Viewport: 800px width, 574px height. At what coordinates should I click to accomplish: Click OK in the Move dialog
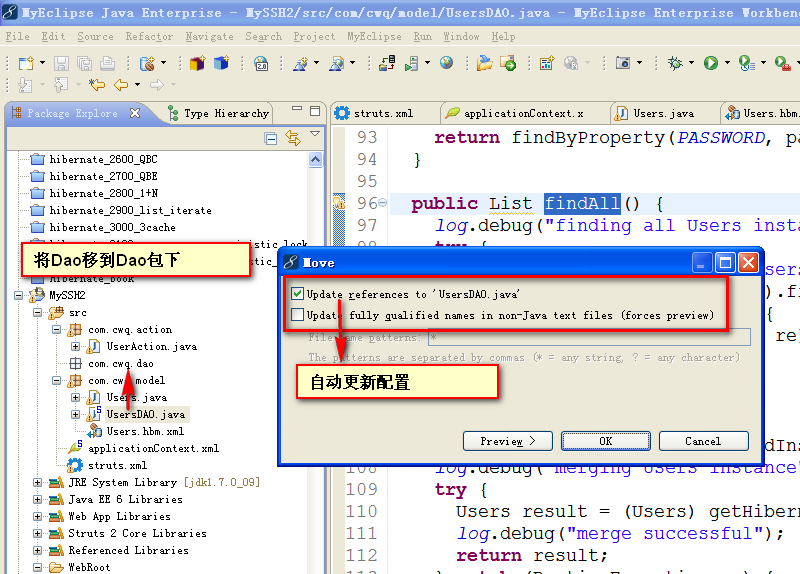click(x=606, y=441)
